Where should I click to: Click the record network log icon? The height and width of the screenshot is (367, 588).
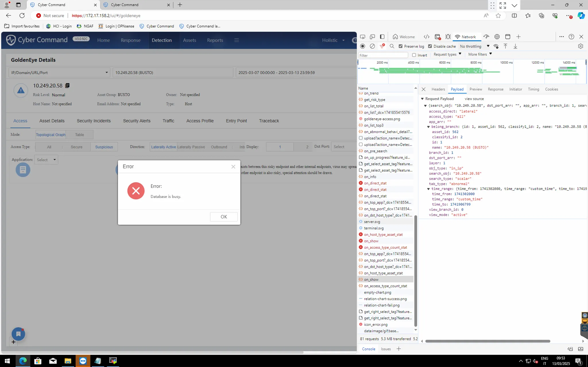[x=363, y=46]
